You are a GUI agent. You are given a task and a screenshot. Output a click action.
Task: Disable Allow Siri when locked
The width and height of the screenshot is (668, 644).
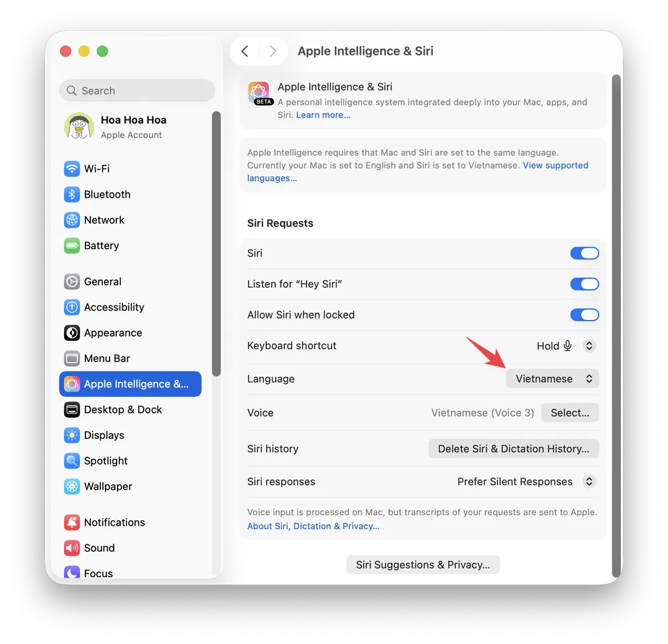584,315
